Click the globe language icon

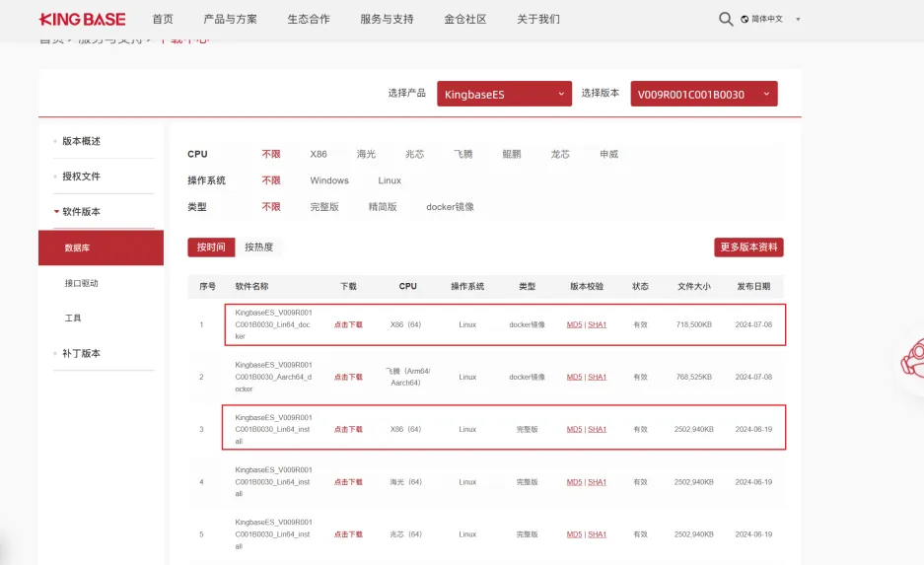pyautogui.click(x=745, y=20)
